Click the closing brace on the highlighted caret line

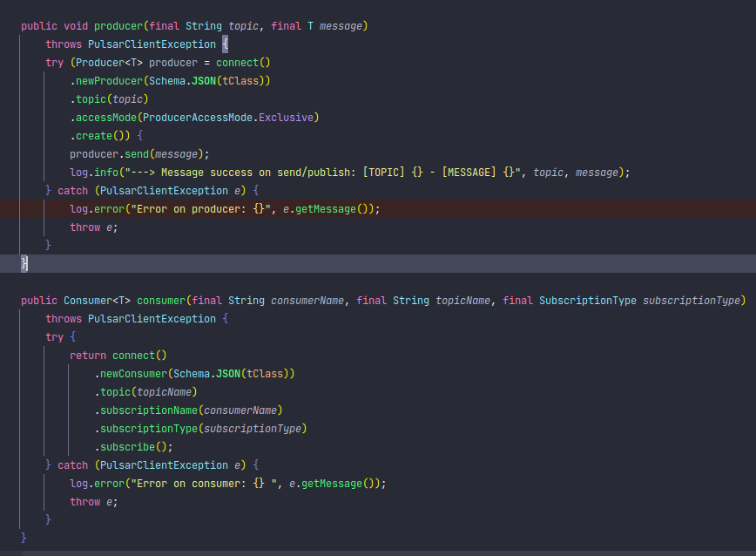(24, 263)
